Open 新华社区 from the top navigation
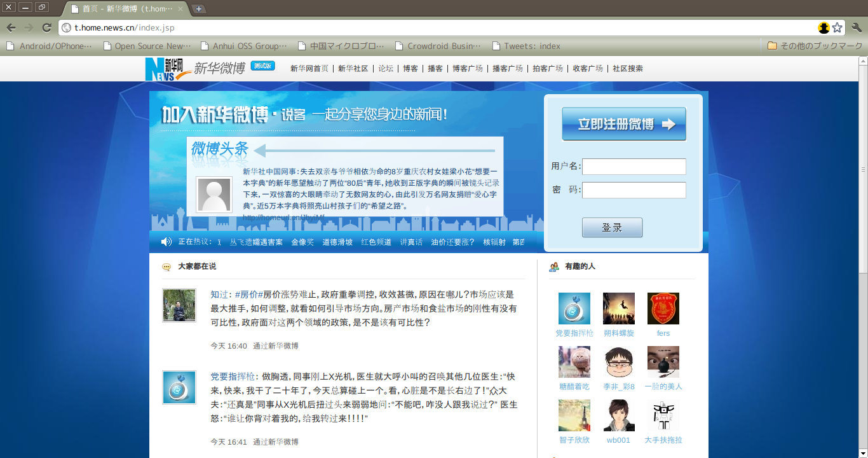Screen dimensions: 868x458 click(x=353, y=69)
